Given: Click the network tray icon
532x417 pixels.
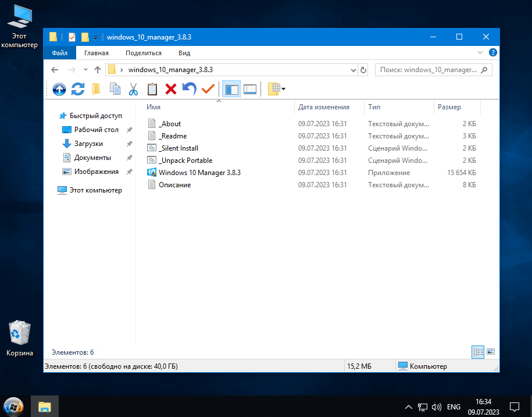Looking at the screenshot, I should (423, 407).
